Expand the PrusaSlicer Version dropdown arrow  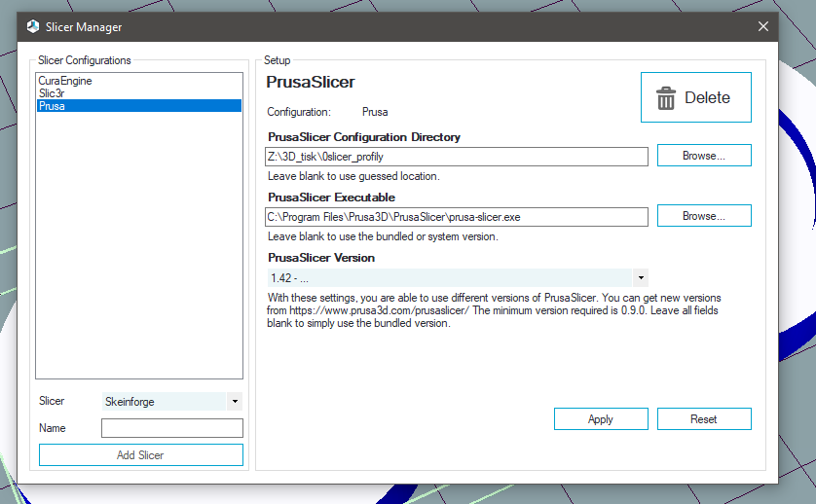click(x=640, y=277)
